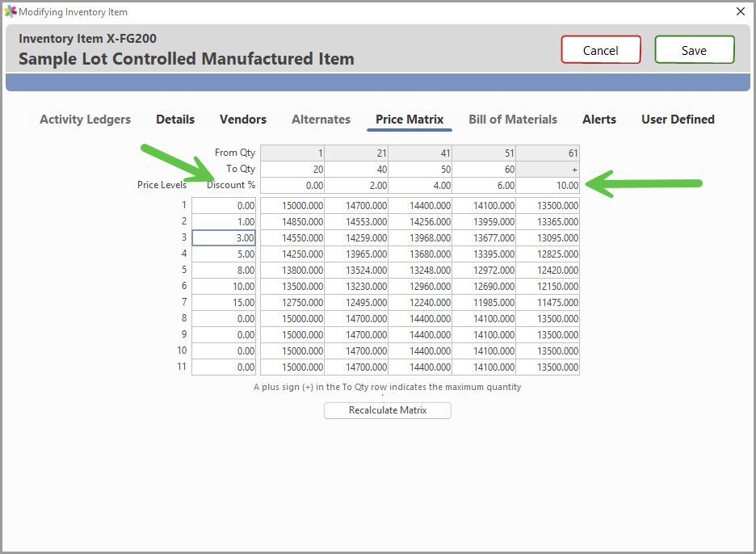Screen dimensions: 756x554
Task: Select price cell 14259.000
Action: (x=356, y=237)
